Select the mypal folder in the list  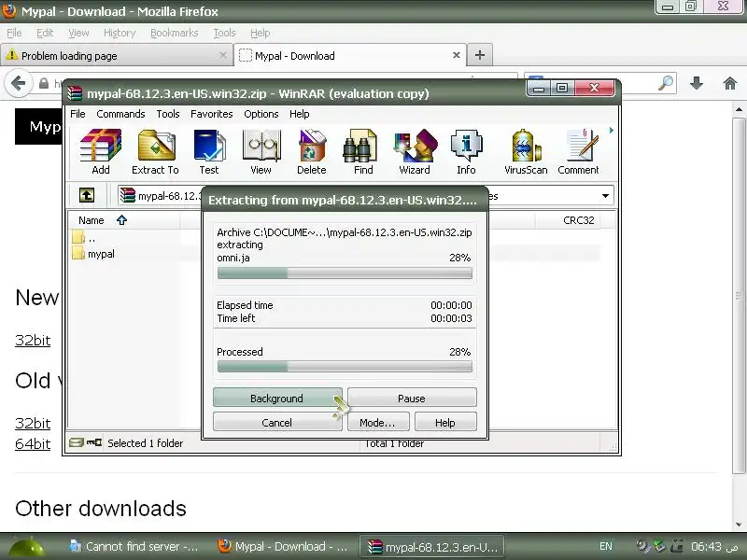point(93,253)
